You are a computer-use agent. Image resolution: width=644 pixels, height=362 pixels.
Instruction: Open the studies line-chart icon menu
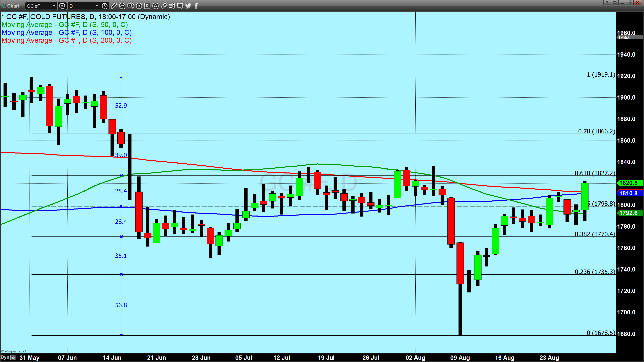tap(122, 6)
